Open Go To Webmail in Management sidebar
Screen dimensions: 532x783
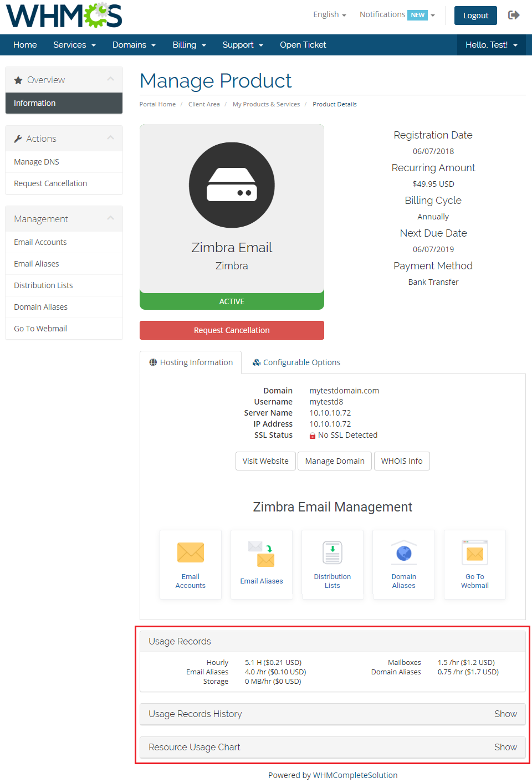click(x=64, y=329)
